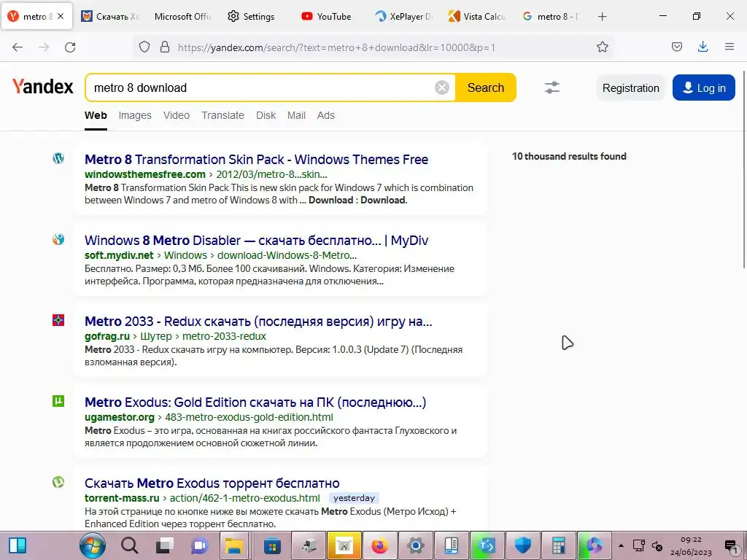The image size is (747, 560).
Task: Open the Save to Pocket icon
Action: pyautogui.click(x=676, y=47)
